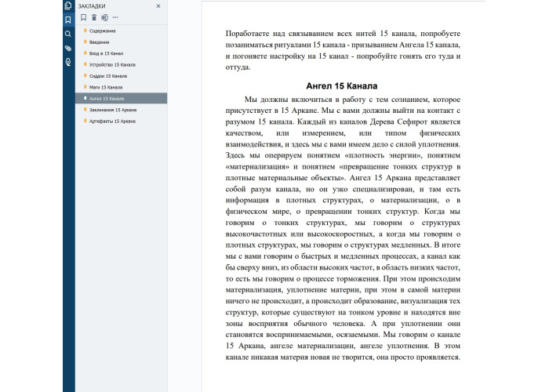This screenshot has height=392, width=549.
Task: Open the links panel icon
Action: pyautogui.click(x=68, y=61)
